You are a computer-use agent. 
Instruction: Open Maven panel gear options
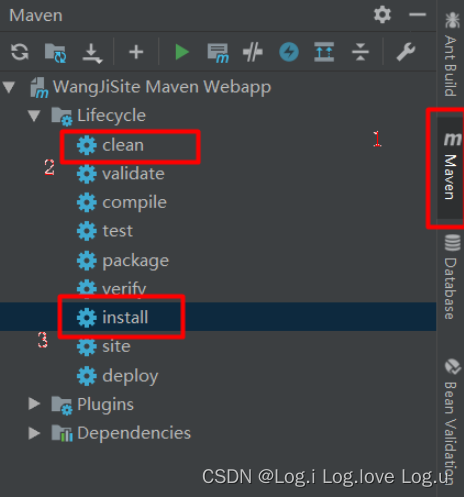382,15
